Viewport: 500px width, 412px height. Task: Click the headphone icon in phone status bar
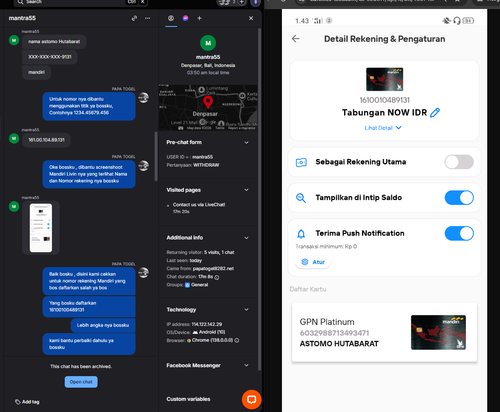[457, 21]
